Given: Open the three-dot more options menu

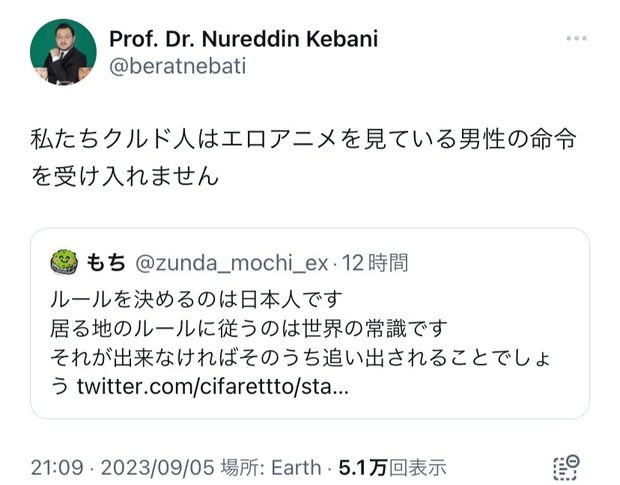Looking at the screenshot, I should [576, 38].
